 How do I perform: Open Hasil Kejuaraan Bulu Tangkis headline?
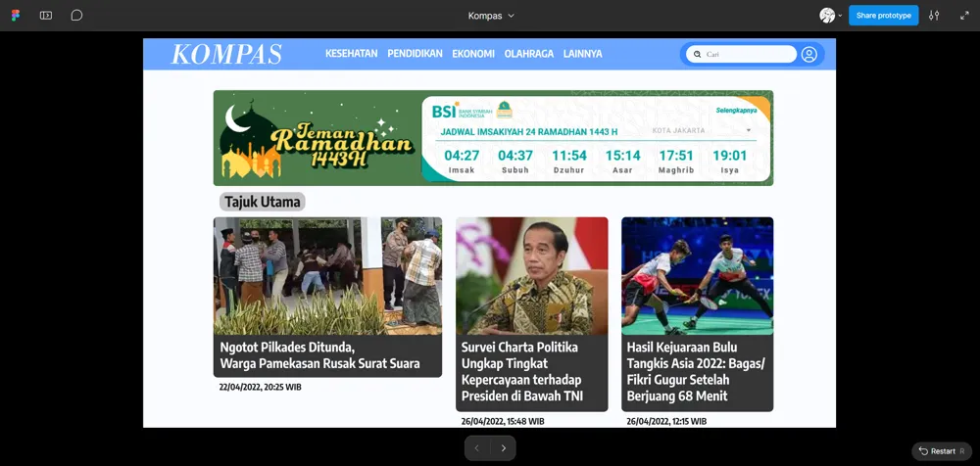(x=696, y=372)
